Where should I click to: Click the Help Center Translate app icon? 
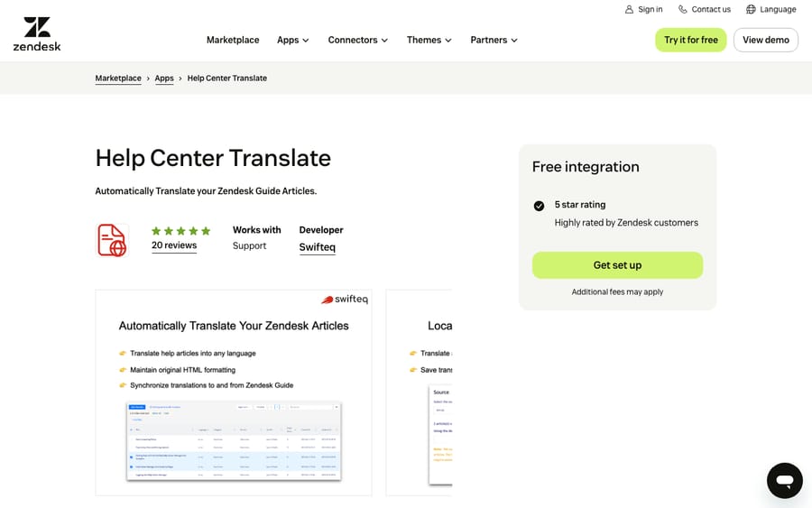tap(113, 240)
